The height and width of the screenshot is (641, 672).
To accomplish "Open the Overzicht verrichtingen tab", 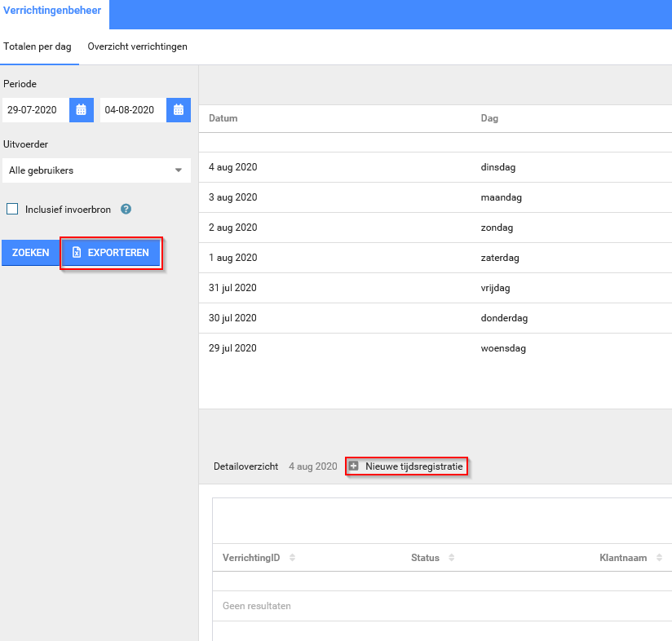I will 137,46.
